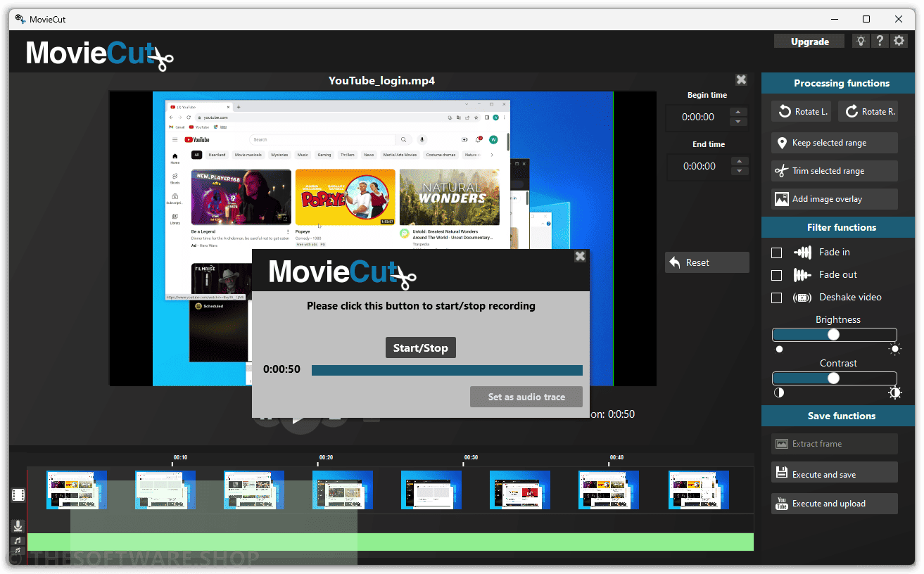Click Extract frame button

835,444
